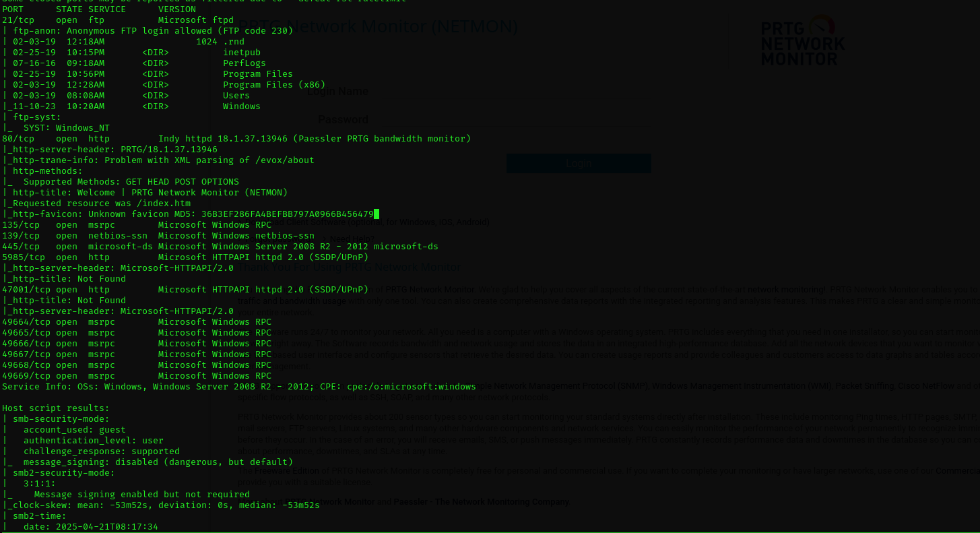Click the '47001/tcp open http' line
The image size is (980, 533).
pyautogui.click(x=185, y=290)
